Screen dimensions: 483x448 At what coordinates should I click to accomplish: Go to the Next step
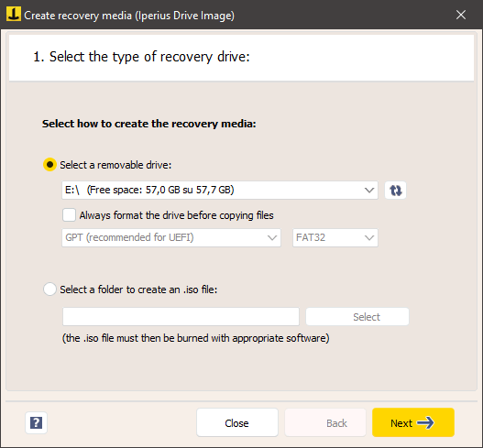(413, 422)
